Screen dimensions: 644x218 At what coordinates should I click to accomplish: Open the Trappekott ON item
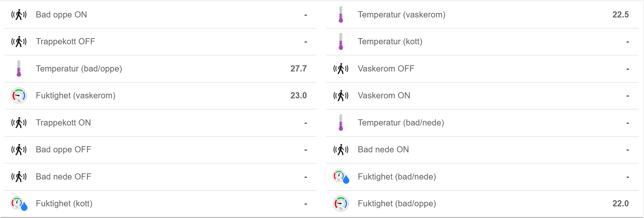63,123
